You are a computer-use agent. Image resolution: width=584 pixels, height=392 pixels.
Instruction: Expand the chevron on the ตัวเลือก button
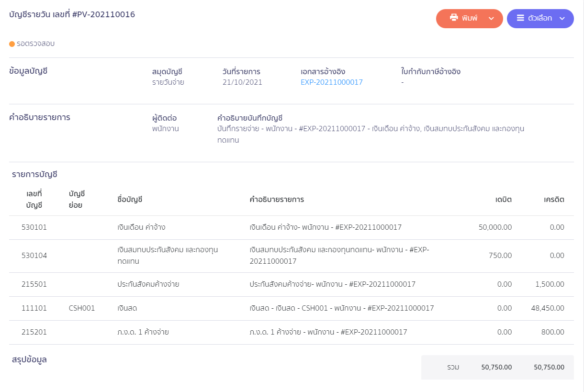[x=562, y=19]
